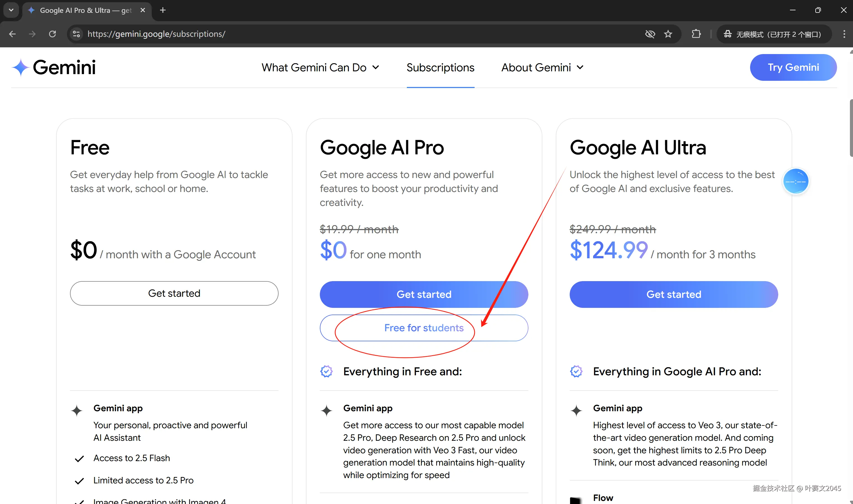Click the incognito mode indicator
The width and height of the screenshot is (853, 504).
click(x=774, y=34)
